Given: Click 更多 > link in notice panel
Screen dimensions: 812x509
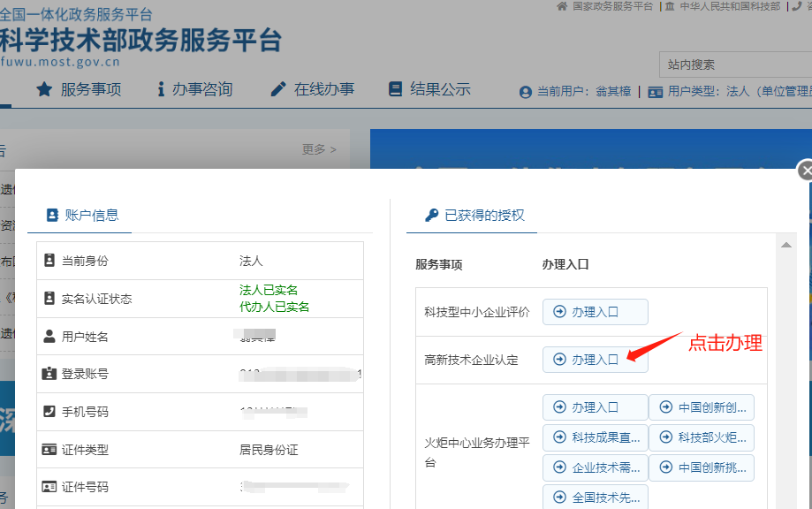Looking at the screenshot, I should [319, 149].
